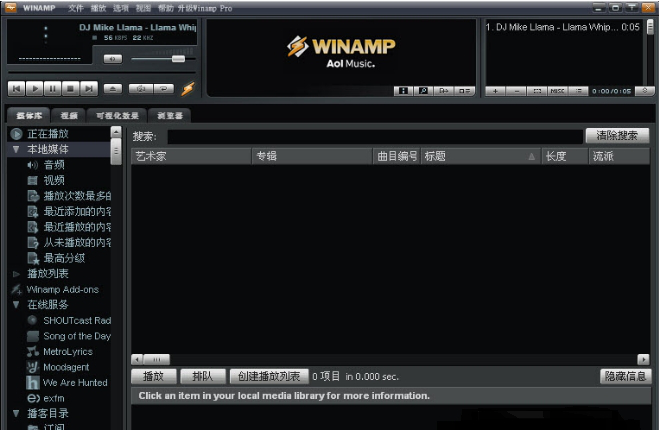
Task: Select playlist entry 1 DJ Mike Llama
Action: pos(563,27)
